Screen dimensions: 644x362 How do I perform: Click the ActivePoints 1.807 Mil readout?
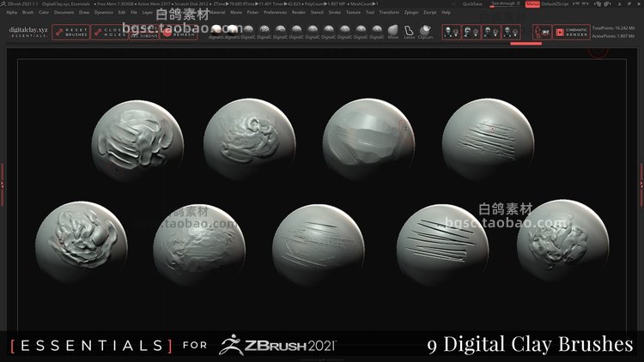coord(613,36)
